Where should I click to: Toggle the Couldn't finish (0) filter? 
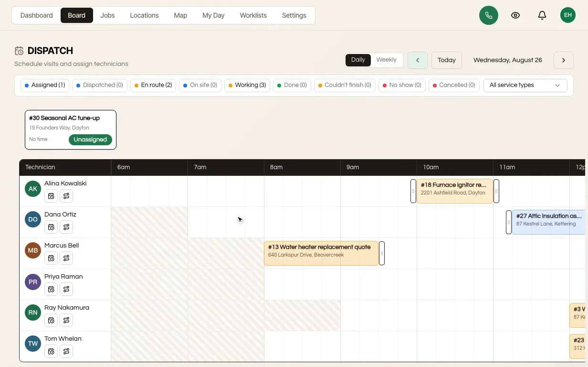tap(345, 85)
